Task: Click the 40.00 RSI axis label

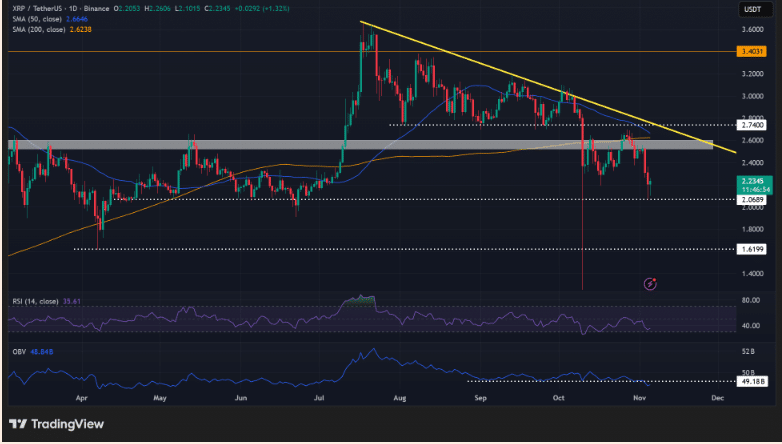Action: point(751,326)
